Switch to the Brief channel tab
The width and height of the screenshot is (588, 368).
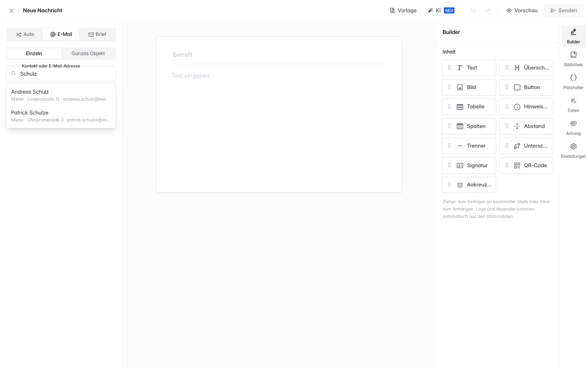pyautogui.click(x=97, y=34)
